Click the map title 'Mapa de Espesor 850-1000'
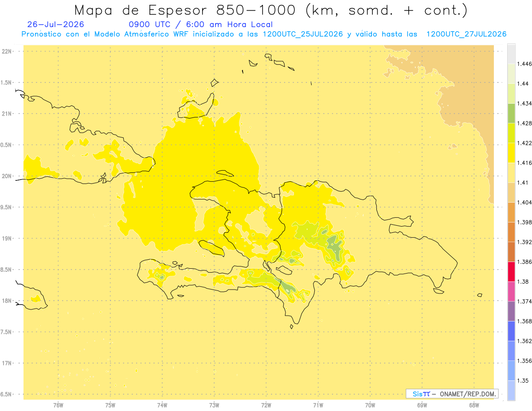 186,10
